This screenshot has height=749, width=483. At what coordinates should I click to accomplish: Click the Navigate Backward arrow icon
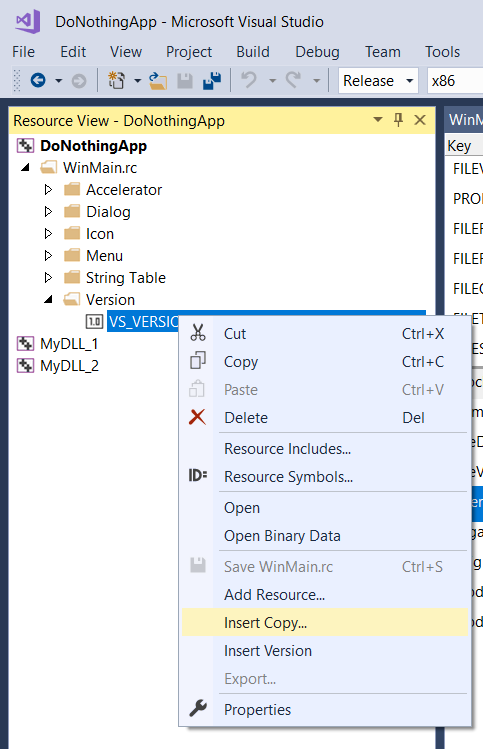[38, 80]
